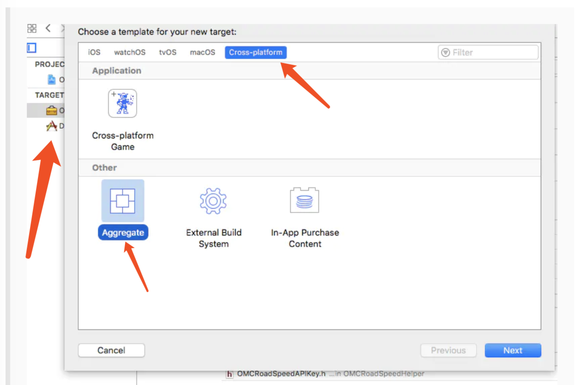
Task: Select the Cross-platform tab
Action: (256, 52)
